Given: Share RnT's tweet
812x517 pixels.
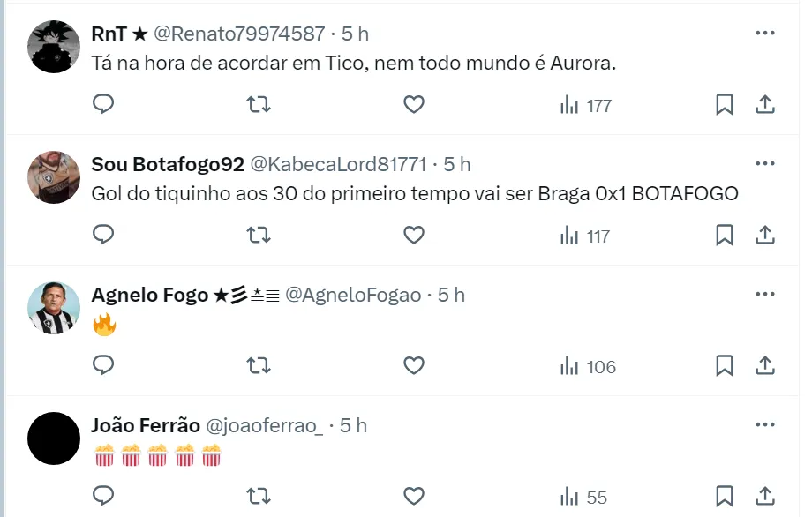Looking at the screenshot, I should pos(765,105).
